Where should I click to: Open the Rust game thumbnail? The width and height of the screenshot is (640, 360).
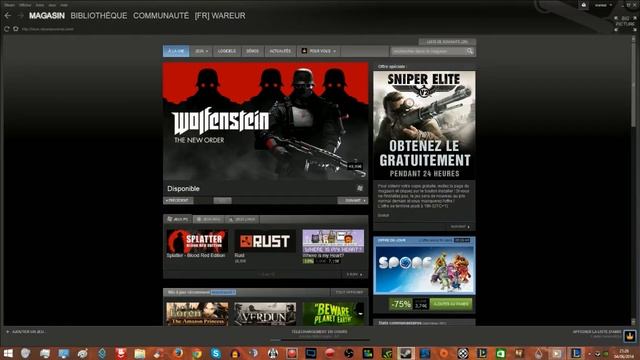[x=265, y=241]
